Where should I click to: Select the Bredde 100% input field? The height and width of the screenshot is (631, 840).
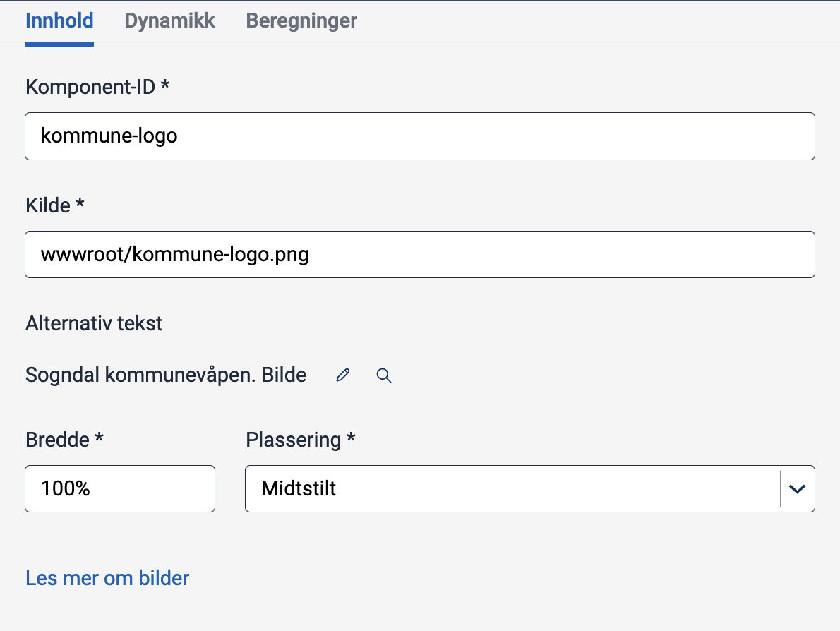pyautogui.click(x=120, y=488)
